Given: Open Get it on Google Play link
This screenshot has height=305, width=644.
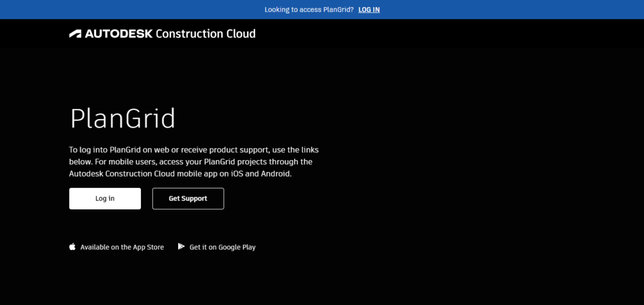Looking at the screenshot, I should click(222, 247).
